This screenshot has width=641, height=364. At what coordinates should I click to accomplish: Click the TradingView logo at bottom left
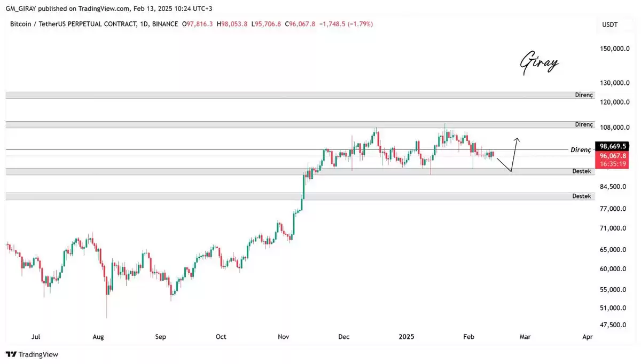pos(32,354)
